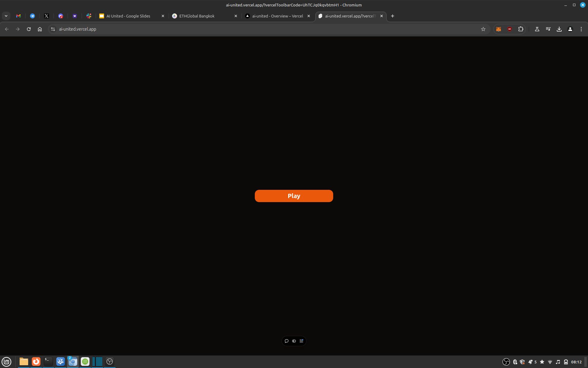Maximize the Chromium window

point(574,5)
